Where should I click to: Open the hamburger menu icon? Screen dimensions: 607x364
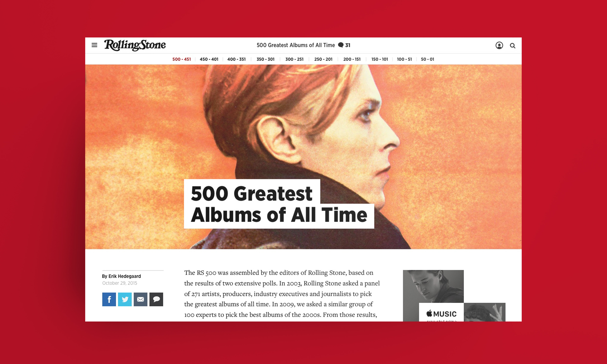click(94, 45)
